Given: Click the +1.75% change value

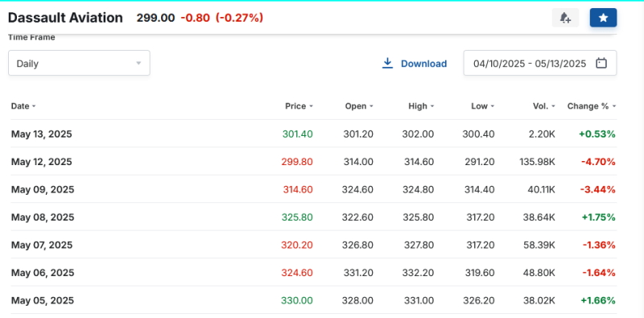Looking at the screenshot, I should (598, 217).
